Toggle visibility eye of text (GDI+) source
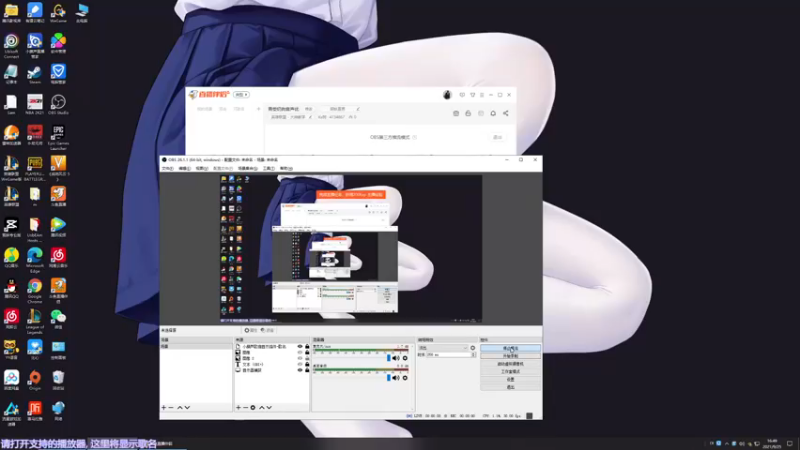Viewport: 800px width, 450px height. [300, 364]
